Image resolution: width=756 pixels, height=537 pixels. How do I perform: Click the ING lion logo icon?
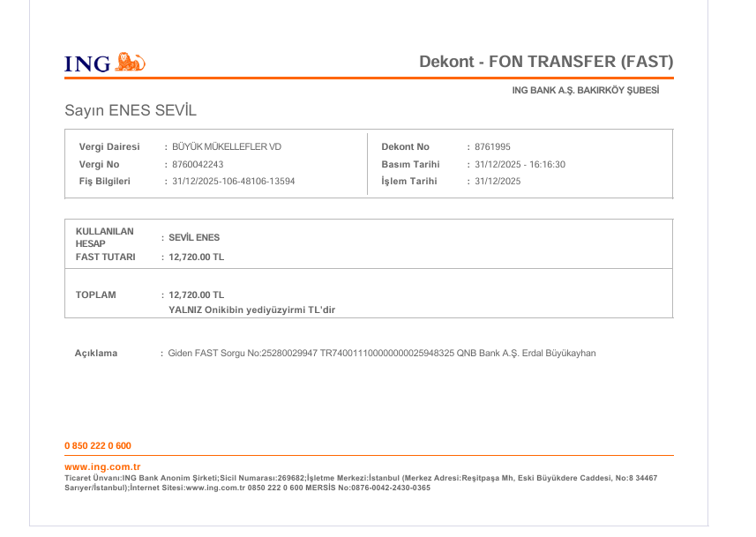point(131,62)
